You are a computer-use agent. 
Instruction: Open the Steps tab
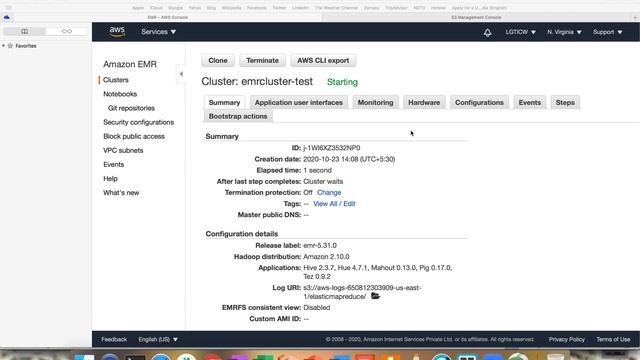(565, 102)
